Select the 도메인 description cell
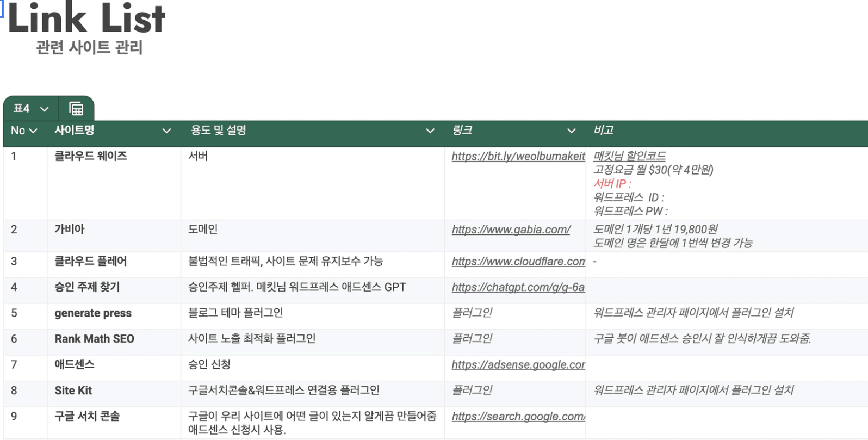The image size is (868, 440). pyautogui.click(x=313, y=236)
